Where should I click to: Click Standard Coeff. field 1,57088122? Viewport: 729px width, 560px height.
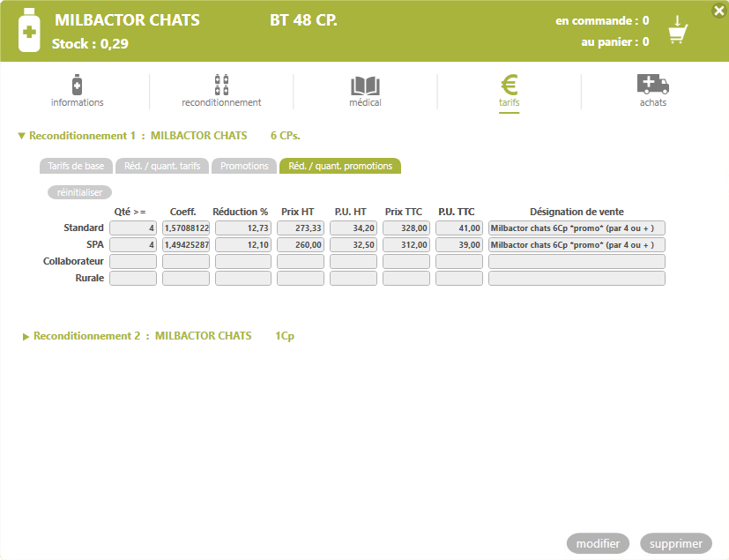186,228
